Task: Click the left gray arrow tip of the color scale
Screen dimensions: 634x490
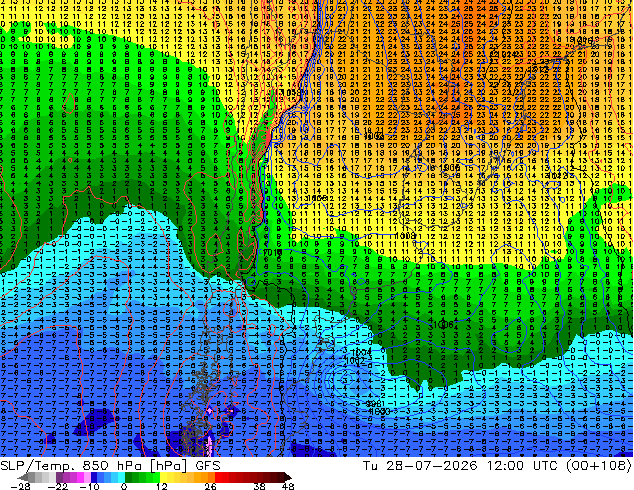Action: (x=22, y=477)
